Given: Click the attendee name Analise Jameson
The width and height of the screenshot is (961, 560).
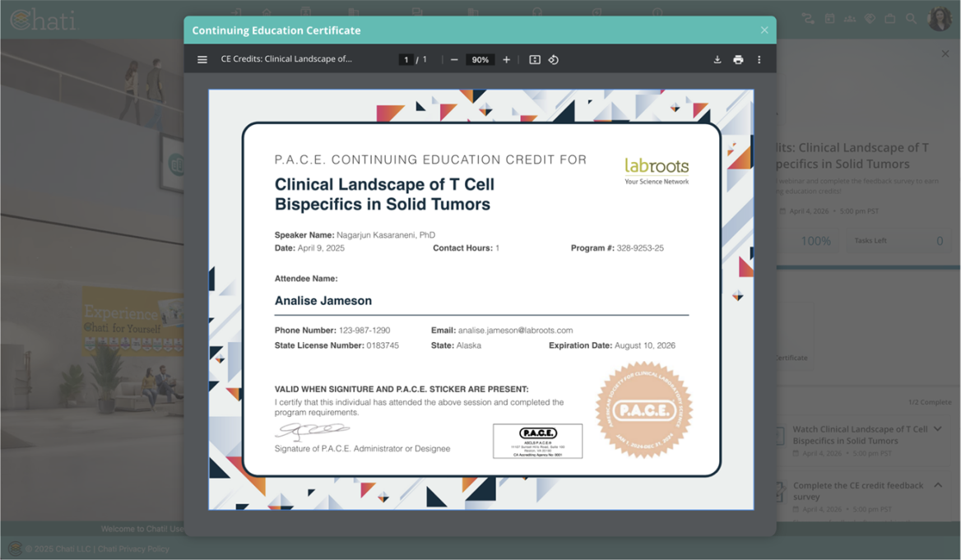Looking at the screenshot, I should (323, 301).
